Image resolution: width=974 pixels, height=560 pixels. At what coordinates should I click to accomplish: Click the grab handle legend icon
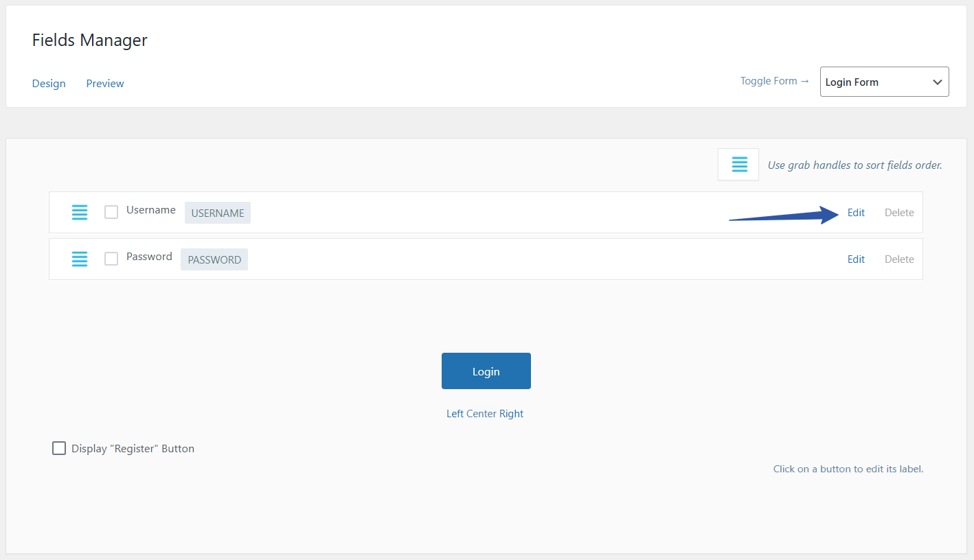[738, 165]
